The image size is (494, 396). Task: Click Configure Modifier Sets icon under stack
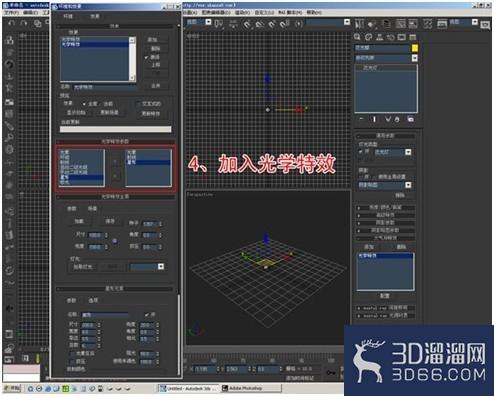coord(411,119)
